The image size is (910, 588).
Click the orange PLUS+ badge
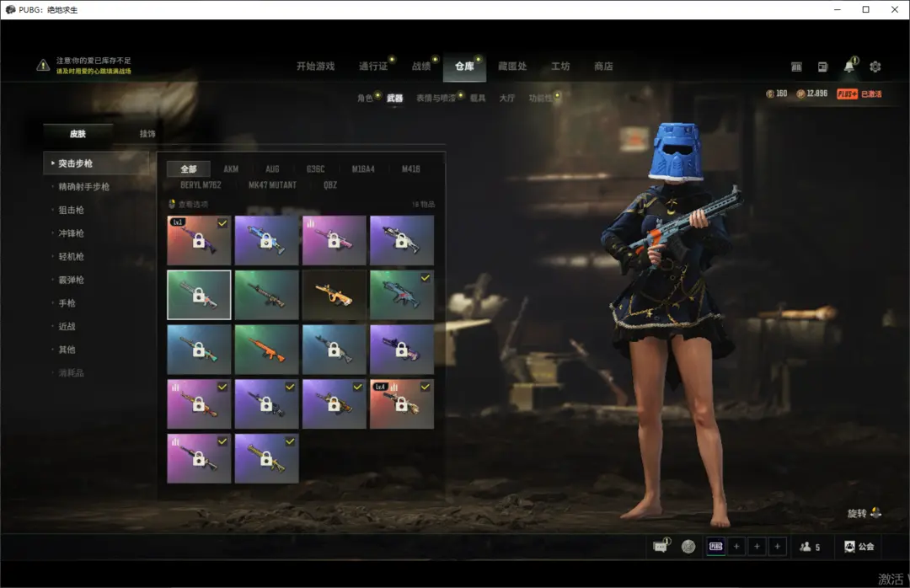coord(847,94)
